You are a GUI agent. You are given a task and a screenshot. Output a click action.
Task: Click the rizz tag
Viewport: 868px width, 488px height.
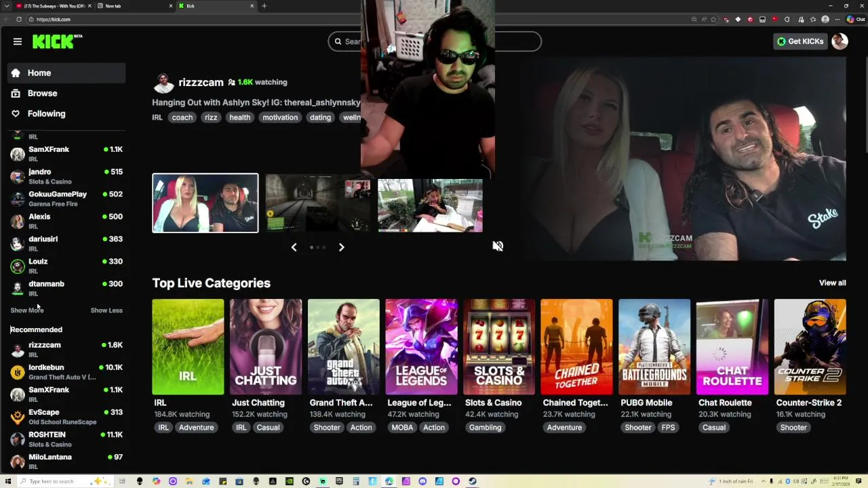coord(211,117)
